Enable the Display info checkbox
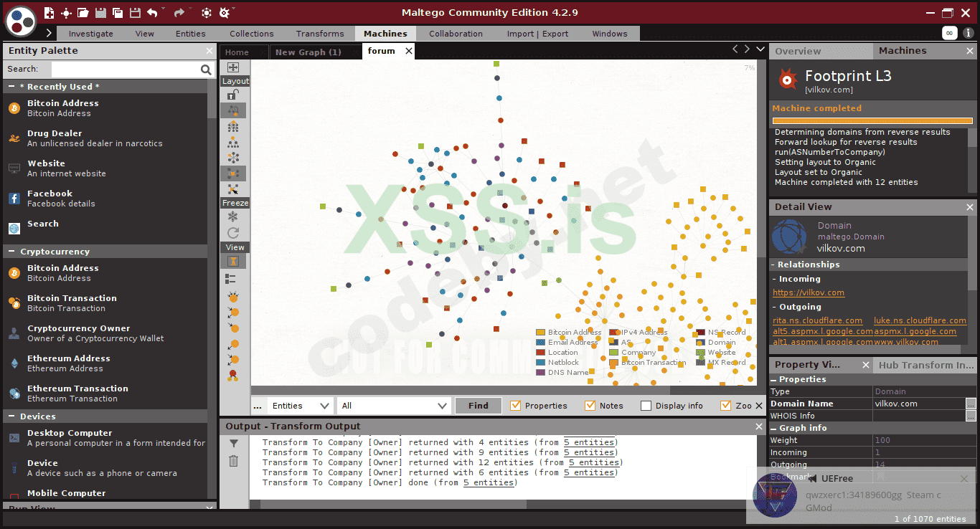 pos(646,406)
